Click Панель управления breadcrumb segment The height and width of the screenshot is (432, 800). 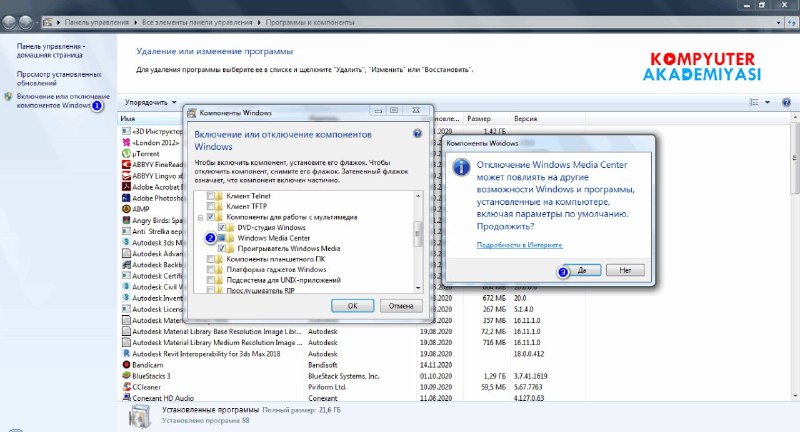[96, 22]
